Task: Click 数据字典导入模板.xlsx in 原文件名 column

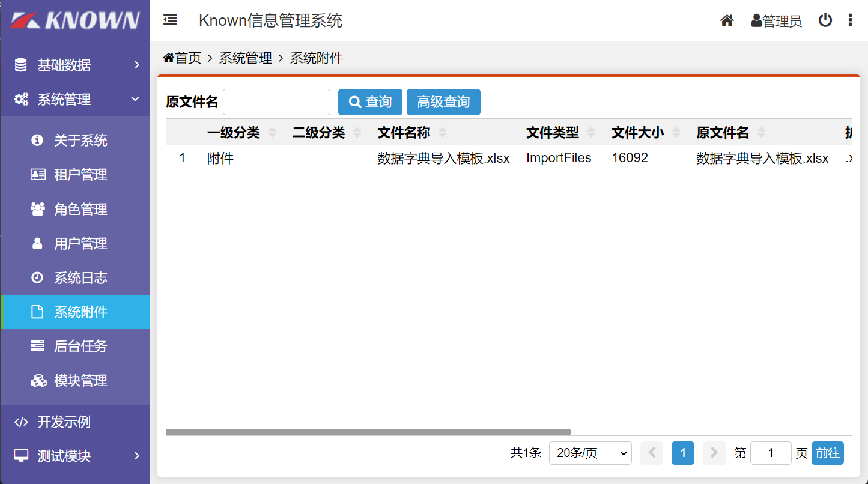Action: pos(763,159)
